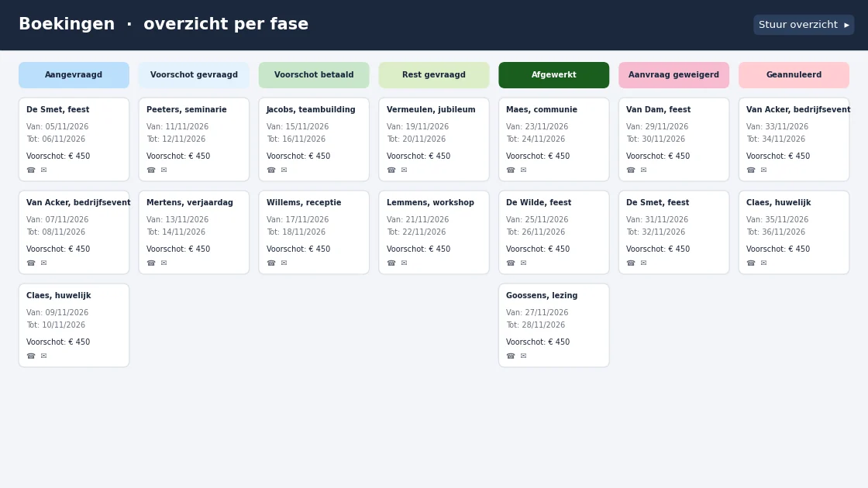Click envelope icon on Maes, communie card
868x488 pixels.
tap(524, 170)
